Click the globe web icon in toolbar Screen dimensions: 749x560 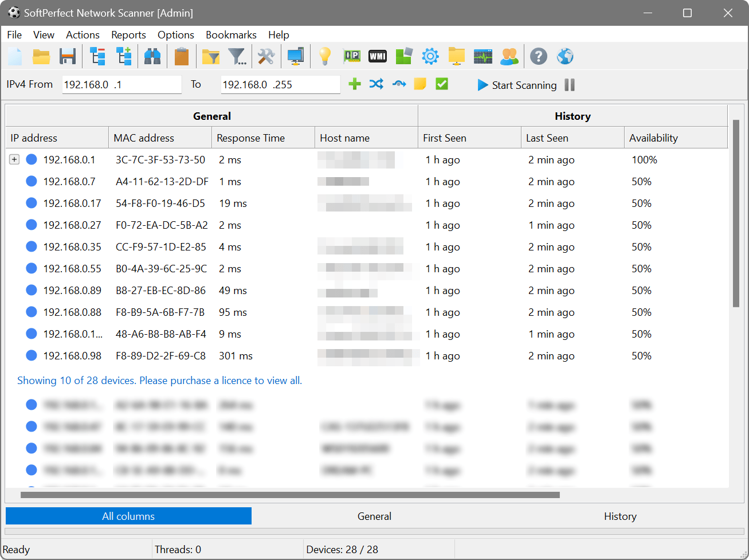click(565, 56)
